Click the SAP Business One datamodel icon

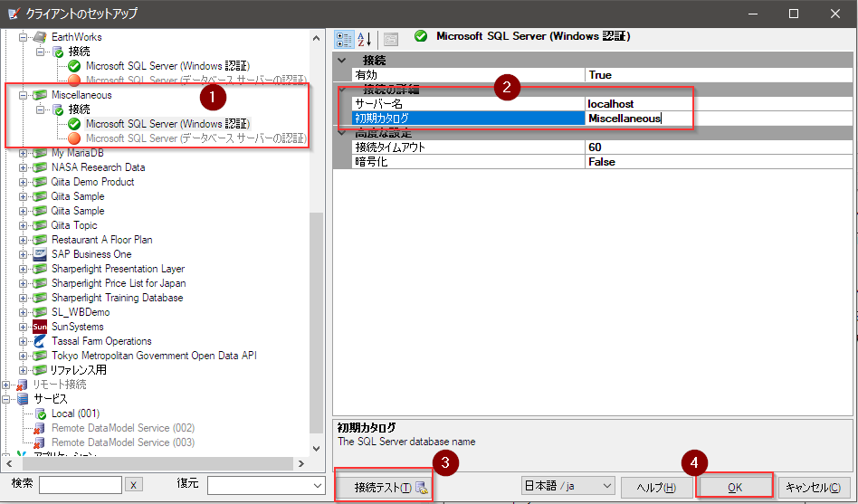[x=40, y=254]
